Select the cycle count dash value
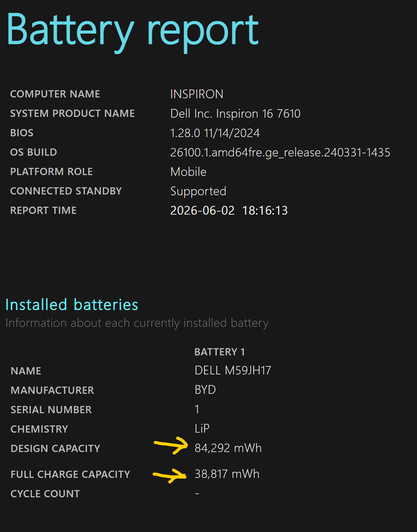This screenshot has width=417, height=532. 197,494
